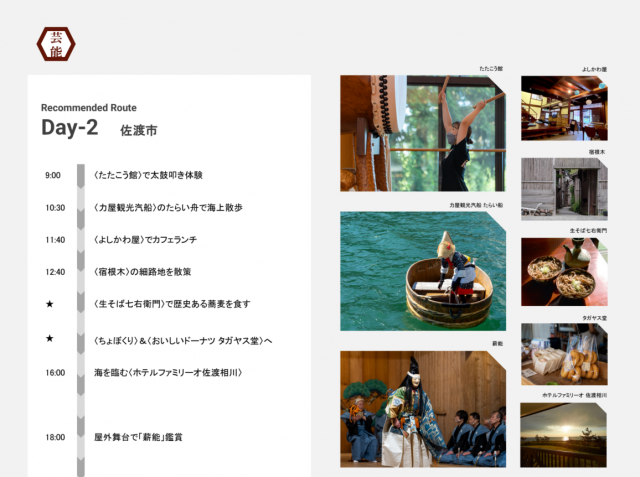The image size is (640, 477).
Task: Click the timeline arrow at 16:00
Action: click(81, 384)
